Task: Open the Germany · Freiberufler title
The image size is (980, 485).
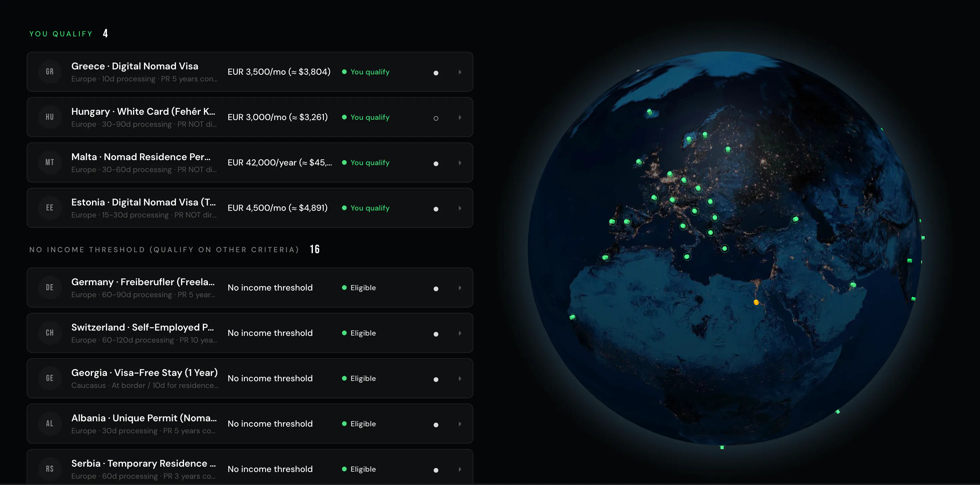Action: [x=143, y=282]
